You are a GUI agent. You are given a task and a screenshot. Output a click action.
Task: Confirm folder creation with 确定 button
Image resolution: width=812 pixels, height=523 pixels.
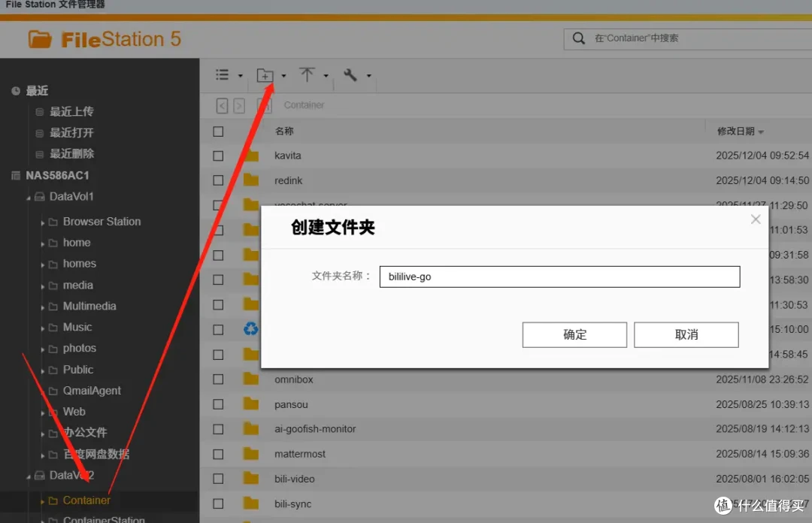click(x=574, y=335)
